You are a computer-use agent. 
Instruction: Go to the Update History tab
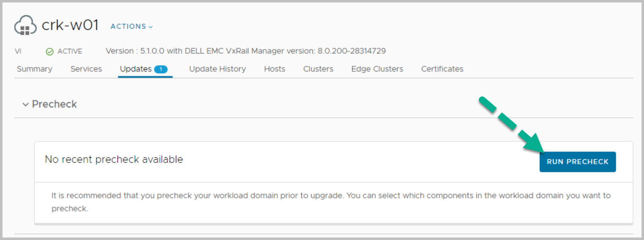coord(217,69)
